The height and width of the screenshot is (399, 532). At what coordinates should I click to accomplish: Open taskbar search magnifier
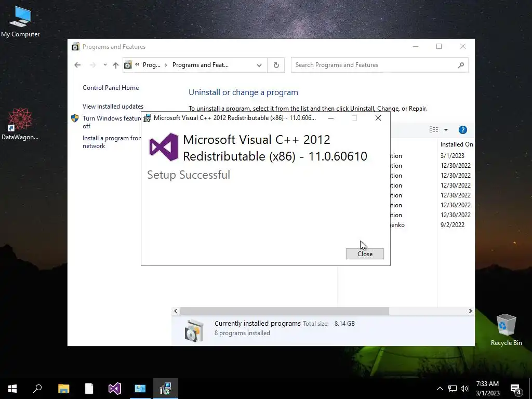tap(37, 389)
